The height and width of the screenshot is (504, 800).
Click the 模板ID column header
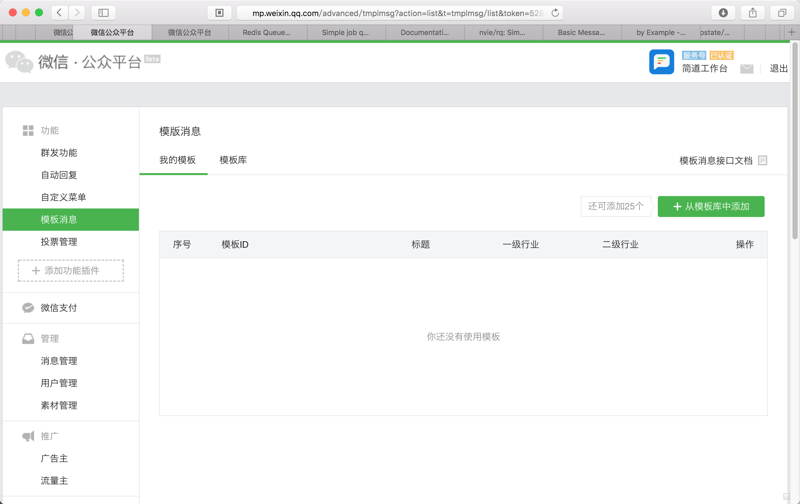click(235, 244)
